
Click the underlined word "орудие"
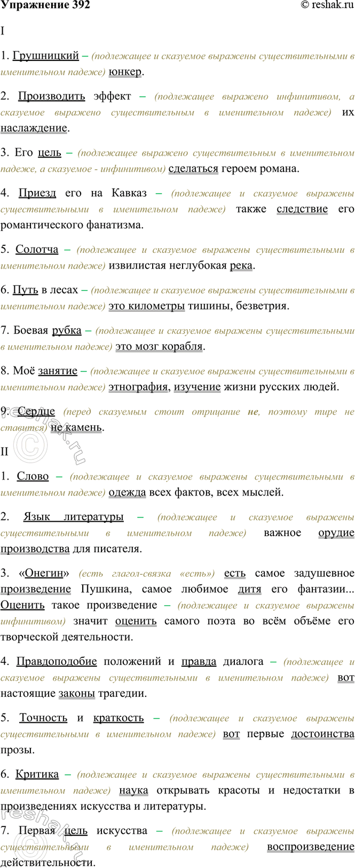(x=336, y=533)
